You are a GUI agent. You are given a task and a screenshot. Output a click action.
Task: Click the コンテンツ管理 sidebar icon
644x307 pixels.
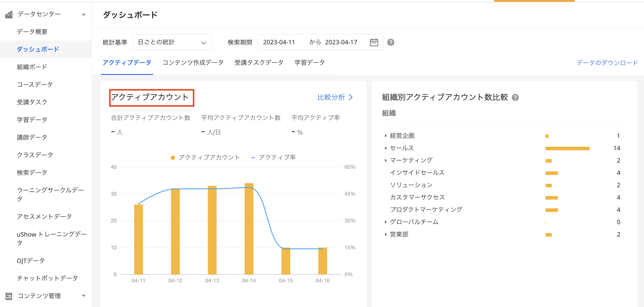(x=9, y=296)
